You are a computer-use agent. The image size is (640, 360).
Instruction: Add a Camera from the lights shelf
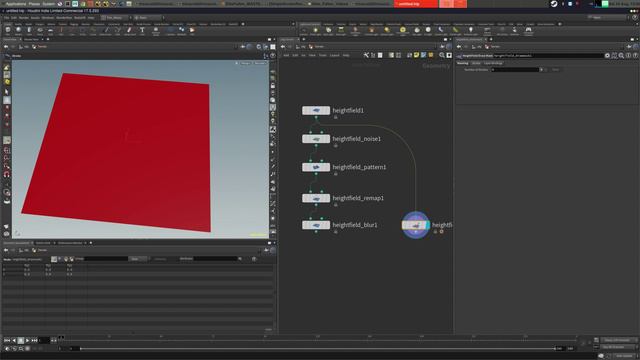point(304,31)
